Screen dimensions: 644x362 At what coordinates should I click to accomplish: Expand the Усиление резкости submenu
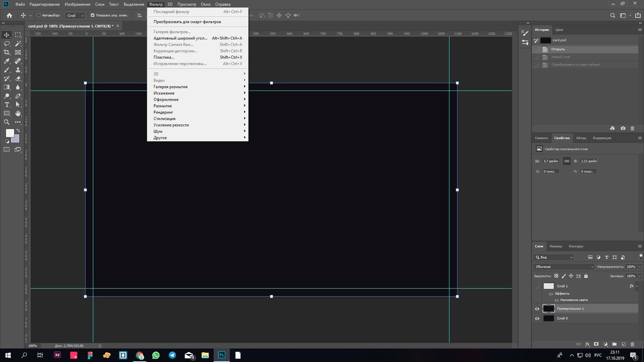click(198, 125)
